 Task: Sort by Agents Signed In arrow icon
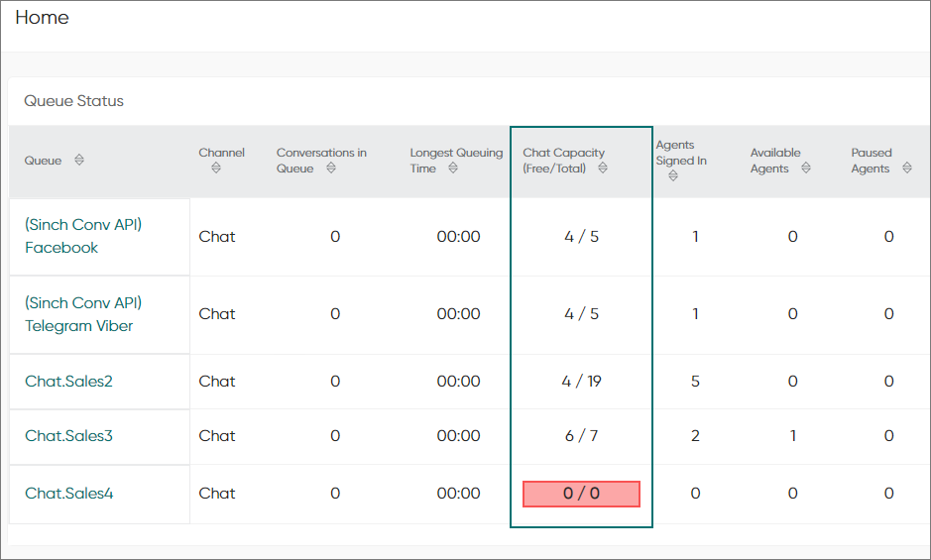click(x=672, y=175)
